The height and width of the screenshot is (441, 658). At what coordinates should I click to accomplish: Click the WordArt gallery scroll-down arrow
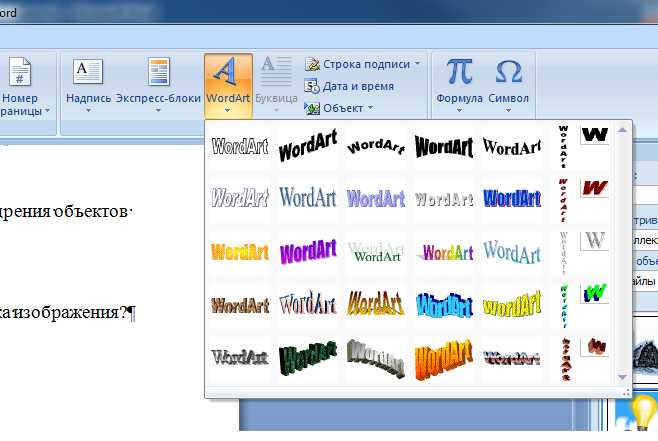(x=623, y=377)
